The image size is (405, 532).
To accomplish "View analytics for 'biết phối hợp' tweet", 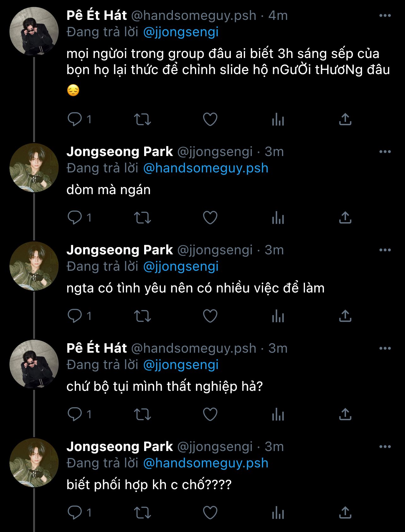I will tap(278, 513).
